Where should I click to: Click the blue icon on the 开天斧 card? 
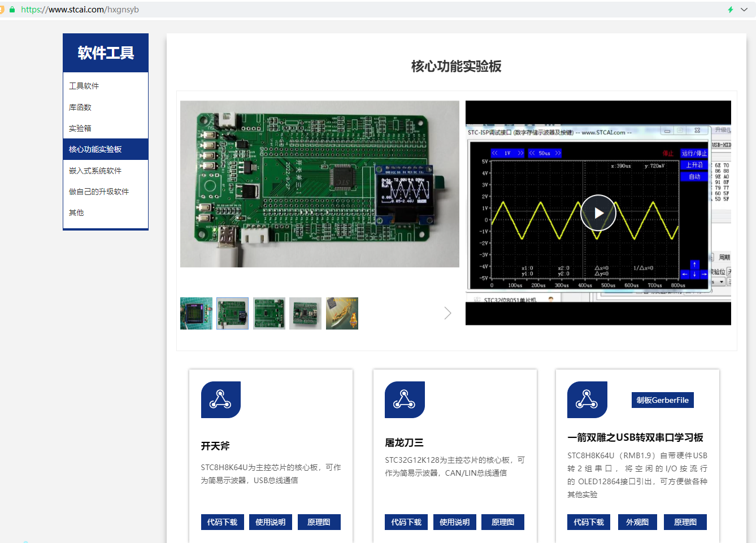point(221,399)
